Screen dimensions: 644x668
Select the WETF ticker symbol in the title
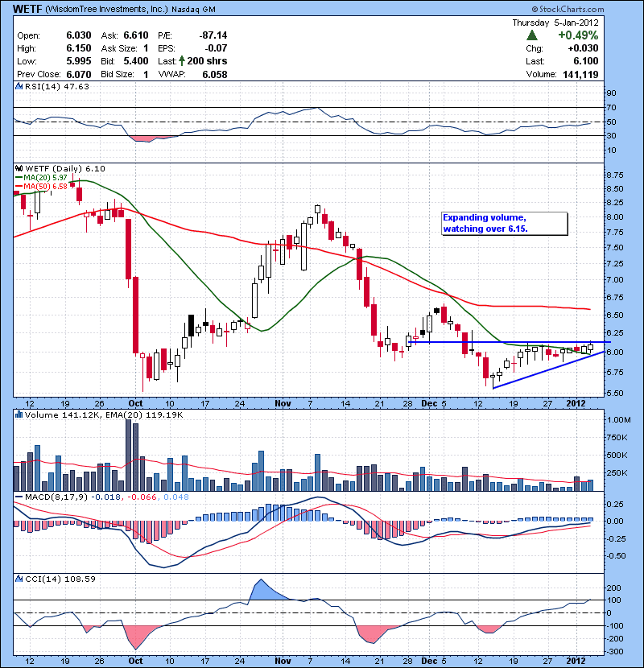coord(27,9)
